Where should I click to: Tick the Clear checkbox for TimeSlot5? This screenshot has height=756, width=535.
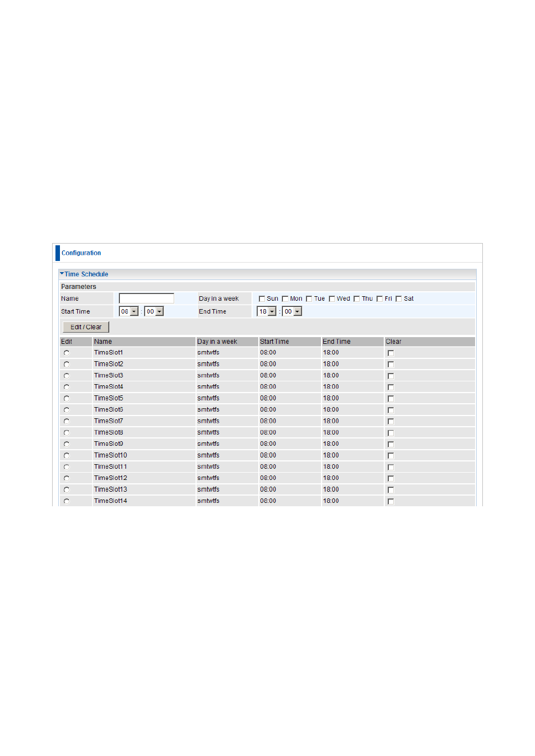tap(390, 399)
